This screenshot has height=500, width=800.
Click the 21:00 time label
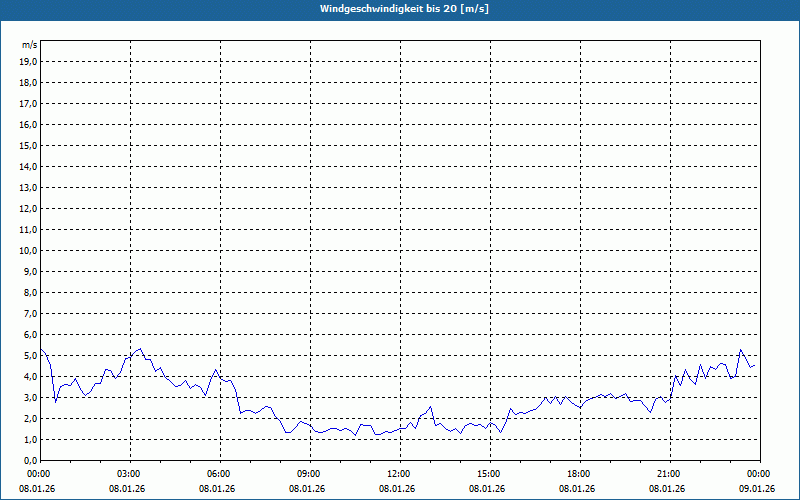pyautogui.click(x=670, y=474)
